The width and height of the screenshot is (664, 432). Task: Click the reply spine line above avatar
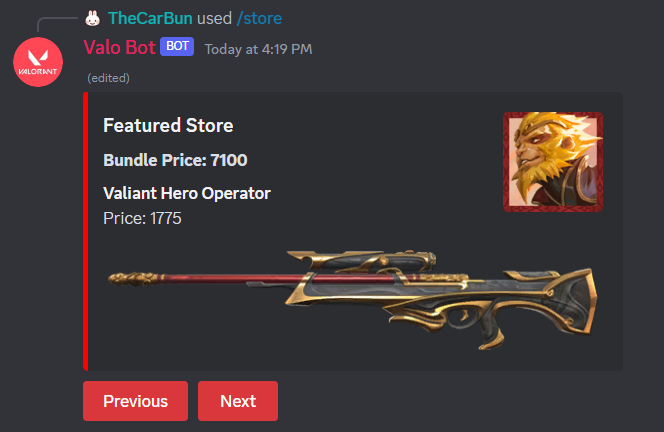tap(57, 24)
